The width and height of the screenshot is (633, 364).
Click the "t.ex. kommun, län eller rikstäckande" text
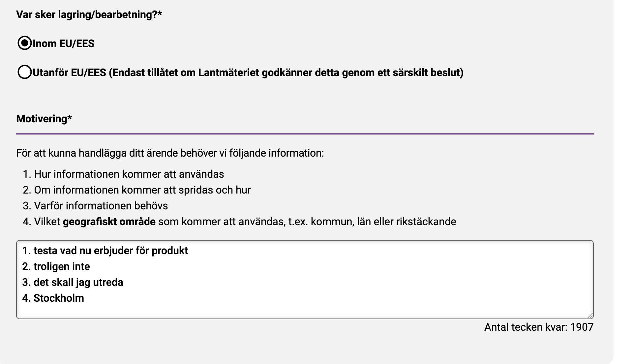pyautogui.click(x=372, y=222)
